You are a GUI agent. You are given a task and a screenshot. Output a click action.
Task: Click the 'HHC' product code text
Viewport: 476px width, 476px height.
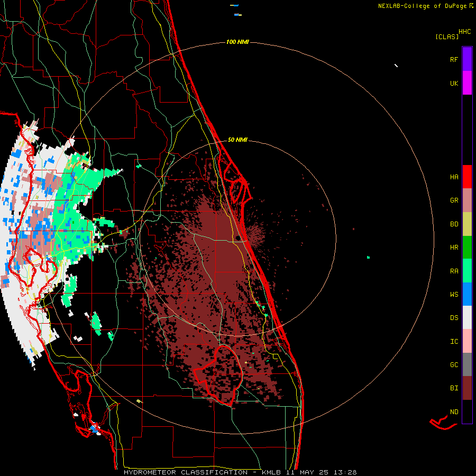[x=464, y=32]
